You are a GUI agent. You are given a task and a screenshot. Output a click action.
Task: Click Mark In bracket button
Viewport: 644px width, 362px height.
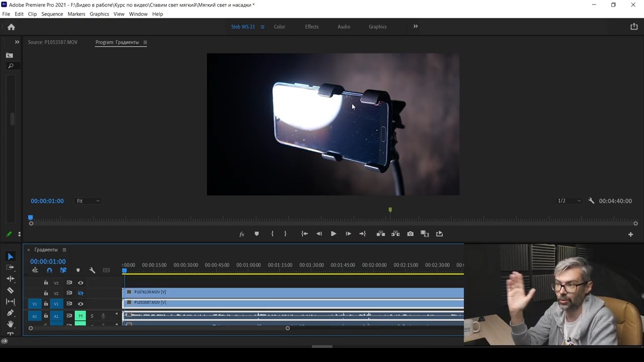[272, 234]
